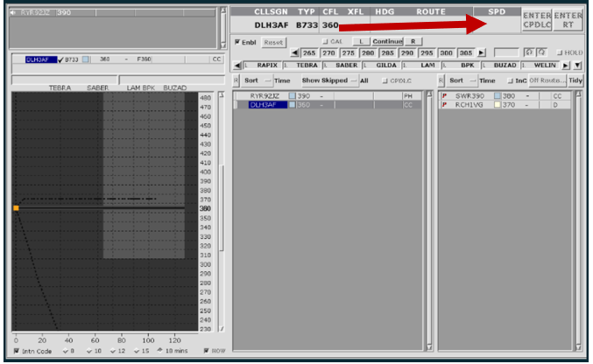The height and width of the screenshot is (364, 593).
Task: Select the 10 mins radio option
Action: tap(89, 351)
